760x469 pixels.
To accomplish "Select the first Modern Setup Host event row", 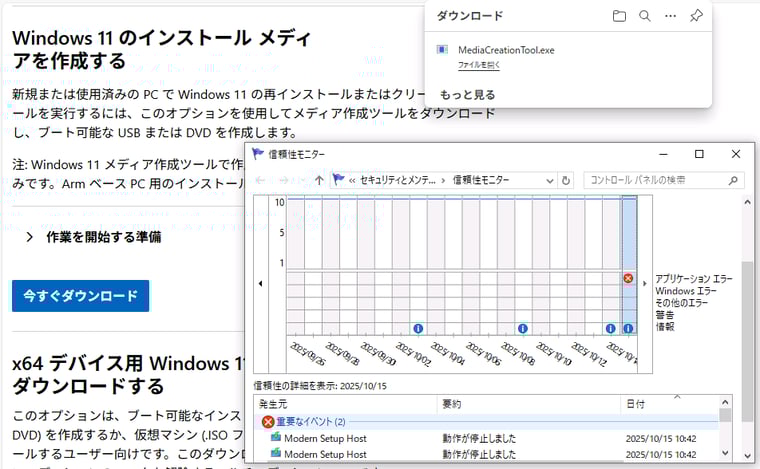I will coord(324,438).
